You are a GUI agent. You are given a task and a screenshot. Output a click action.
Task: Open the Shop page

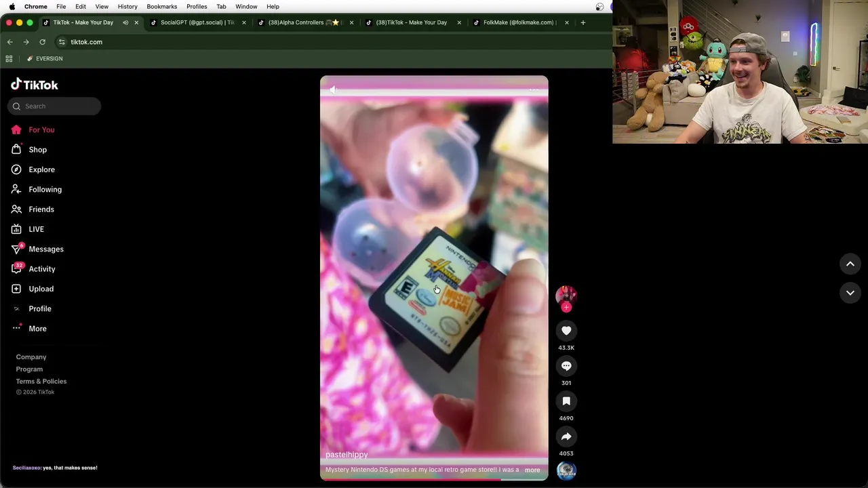37,150
